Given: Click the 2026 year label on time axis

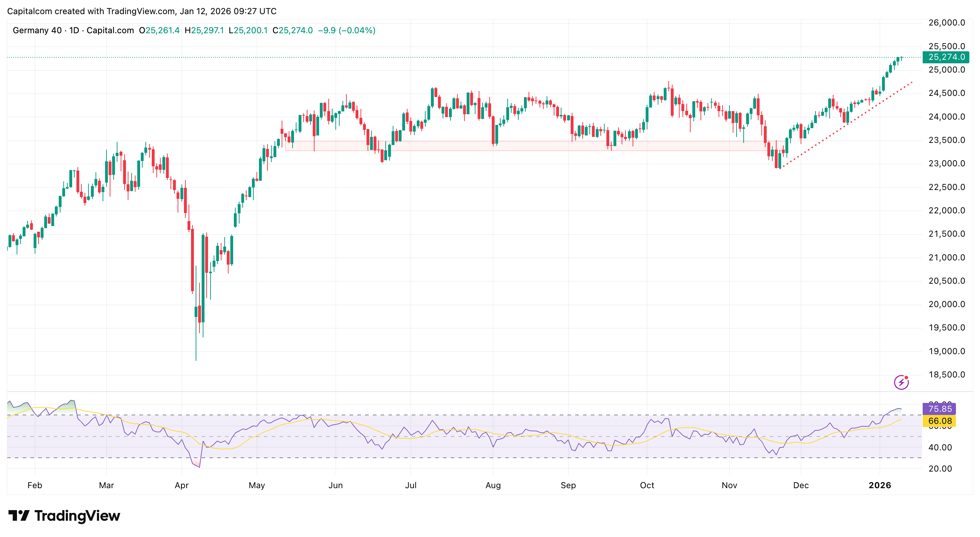Looking at the screenshot, I should pyautogui.click(x=880, y=485).
